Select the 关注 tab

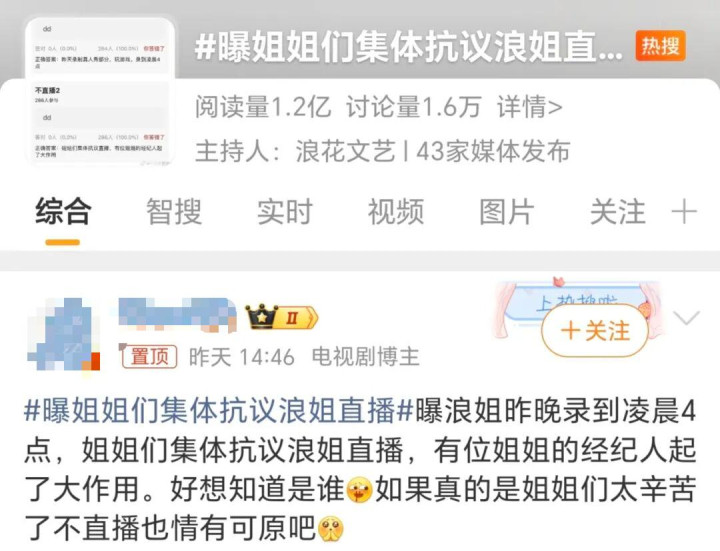[618, 212]
